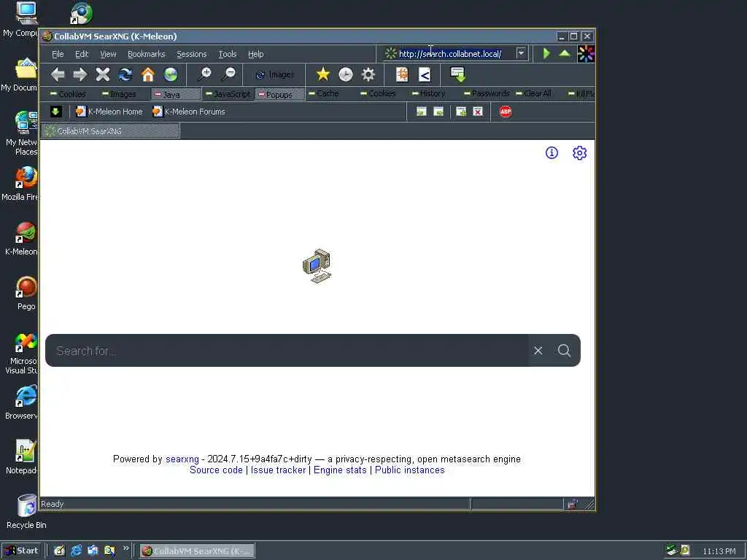The width and height of the screenshot is (747, 560).
Task: Open the Source code link
Action: (x=216, y=470)
